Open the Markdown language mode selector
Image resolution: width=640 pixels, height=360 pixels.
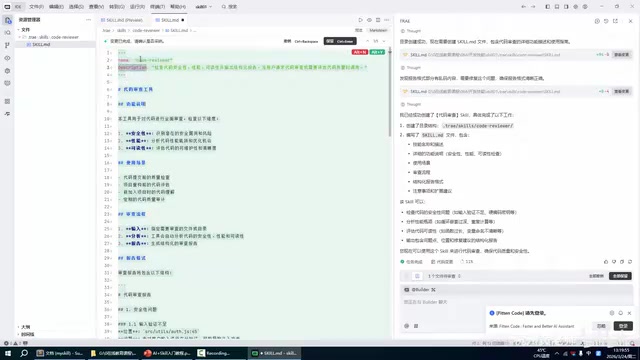click(378, 30)
